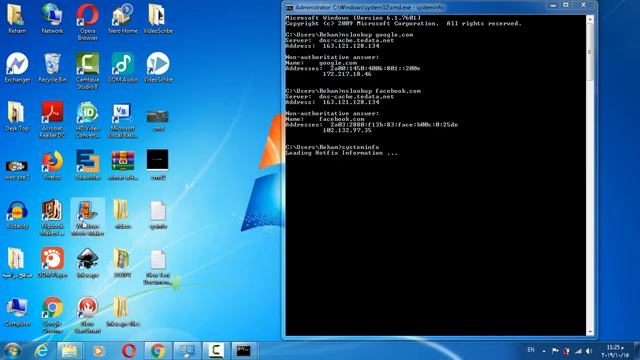The height and width of the screenshot is (360, 640).
Task: Click the cmd window scrollbar up arrow
Action: [x=590, y=19]
